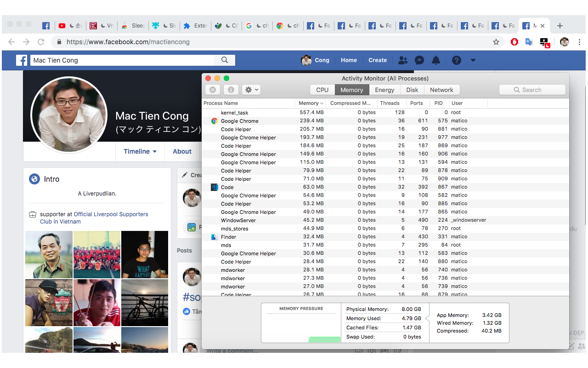Open the Chrome three-dot menu
Viewport: 588px width, 368px height.
click(579, 42)
